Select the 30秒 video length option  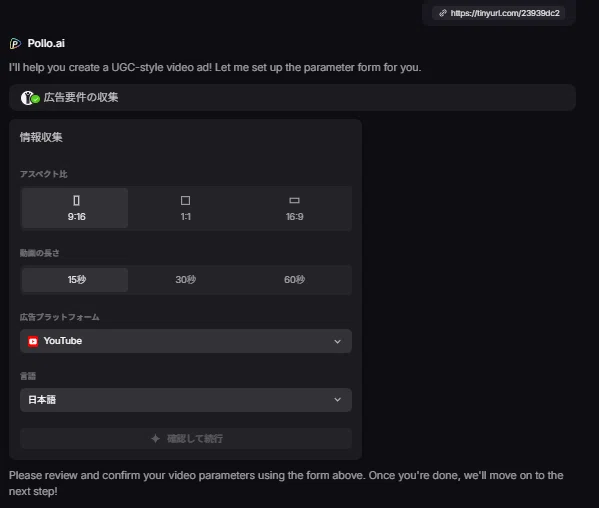coord(186,280)
